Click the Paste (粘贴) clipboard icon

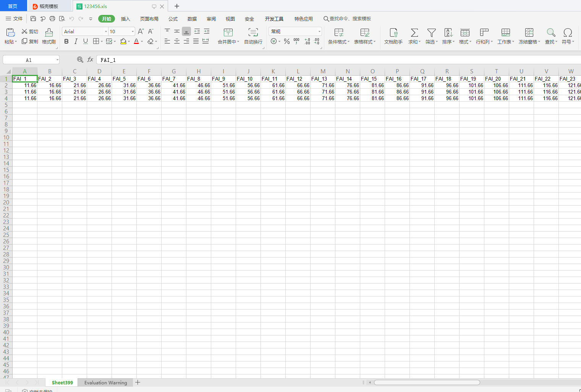coord(10,32)
